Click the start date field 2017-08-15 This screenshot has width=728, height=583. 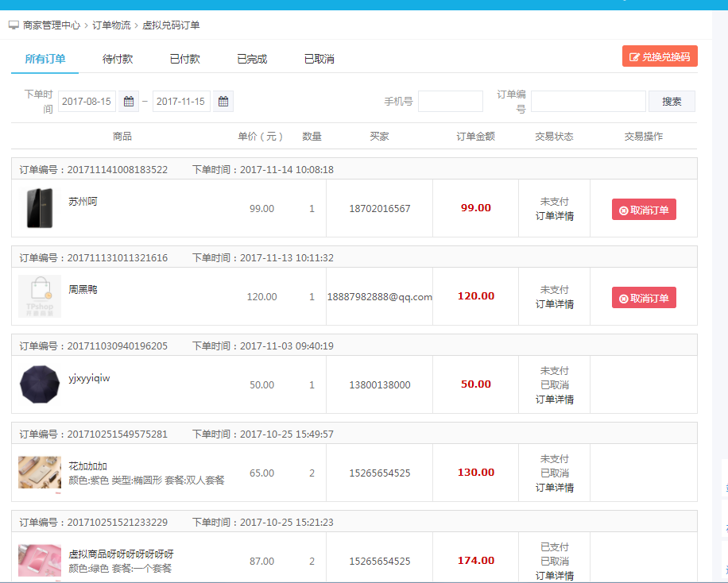tap(87, 102)
